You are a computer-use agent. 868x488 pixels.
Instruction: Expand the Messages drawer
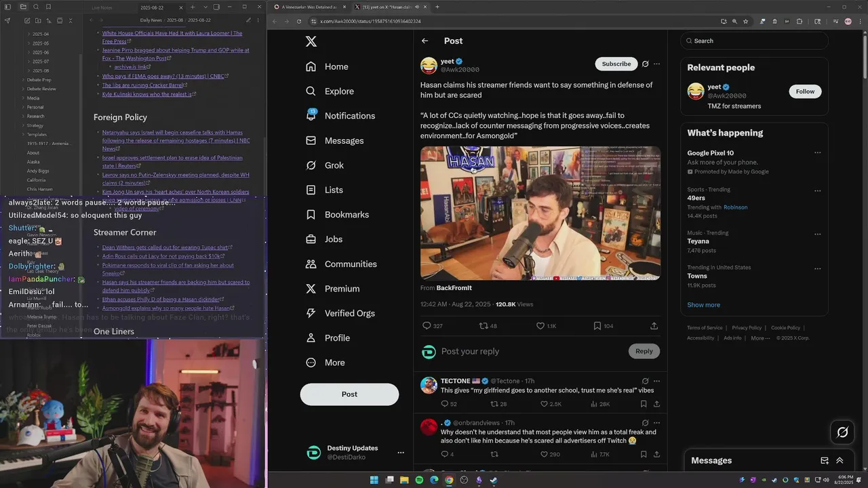coord(840,460)
